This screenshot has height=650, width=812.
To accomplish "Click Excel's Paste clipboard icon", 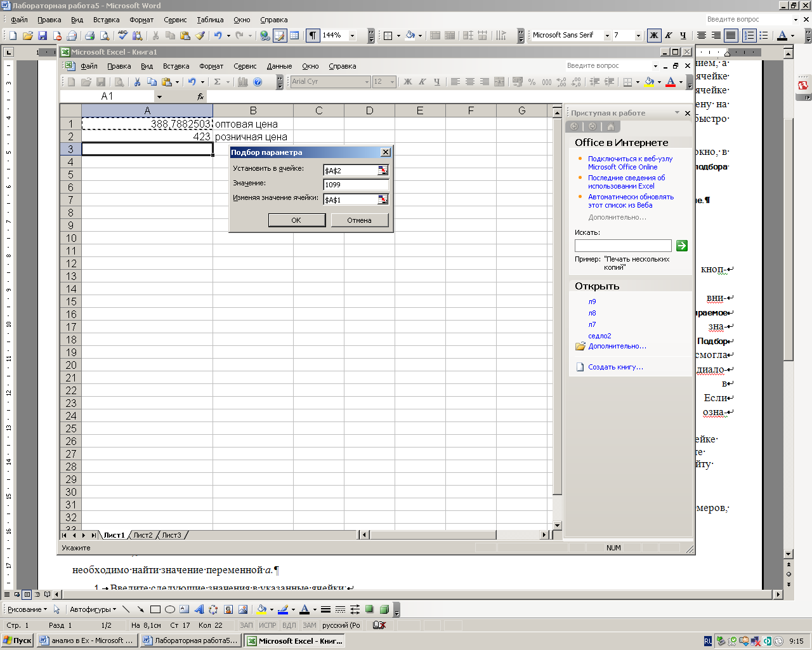I will click(x=166, y=82).
